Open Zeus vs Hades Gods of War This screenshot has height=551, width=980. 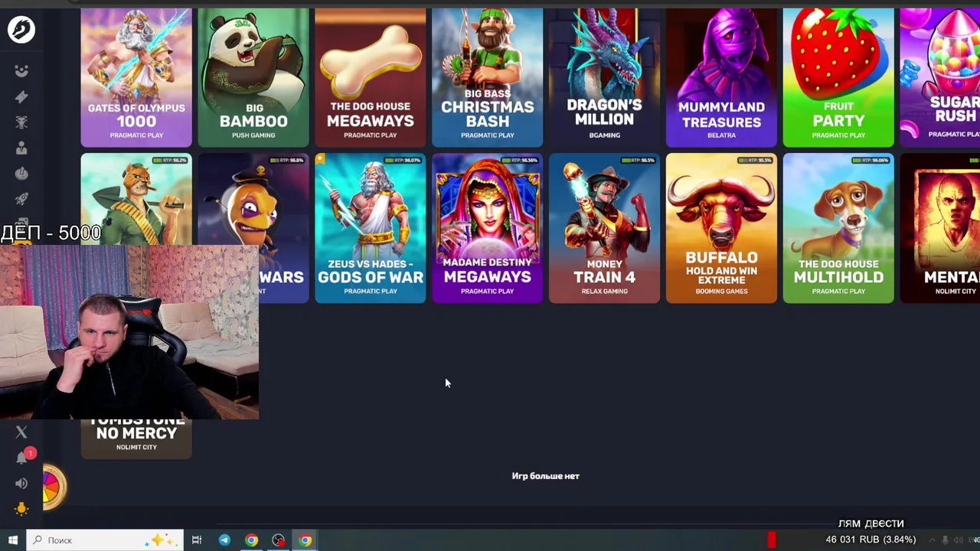371,228
